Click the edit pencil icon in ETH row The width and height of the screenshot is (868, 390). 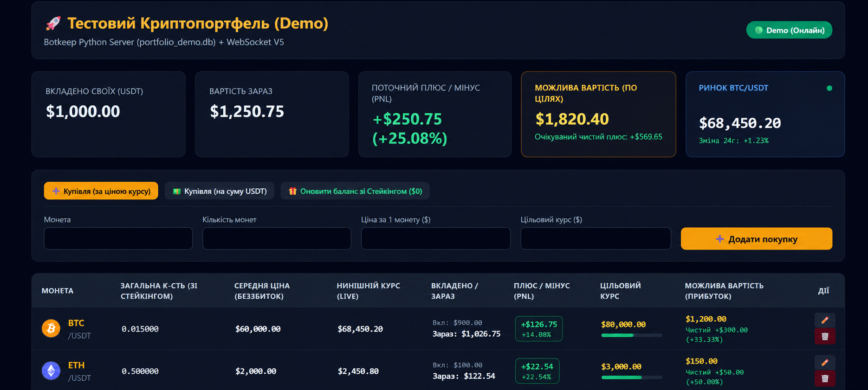[x=825, y=362]
